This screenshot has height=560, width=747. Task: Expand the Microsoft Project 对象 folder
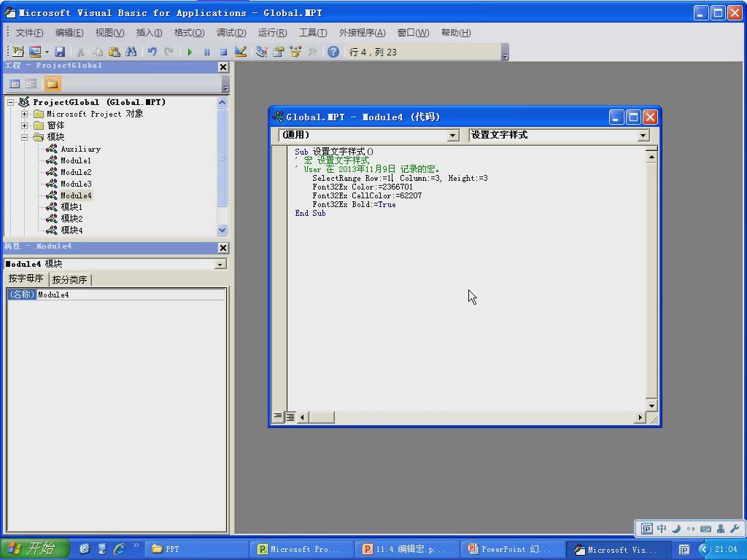point(24,114)
